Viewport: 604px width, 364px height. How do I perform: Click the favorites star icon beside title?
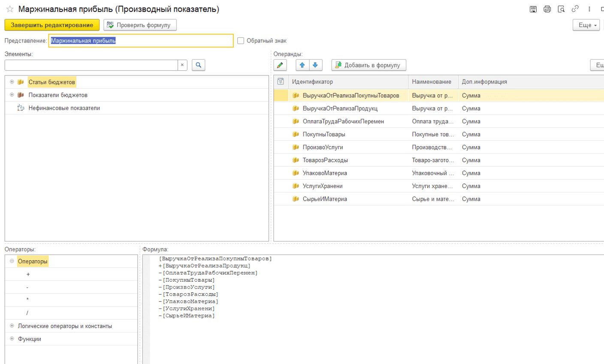10,9
